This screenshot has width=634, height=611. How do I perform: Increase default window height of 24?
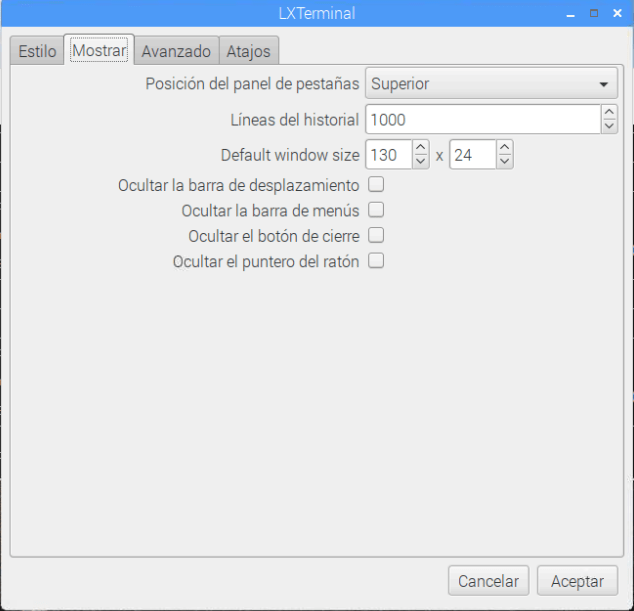505,147
